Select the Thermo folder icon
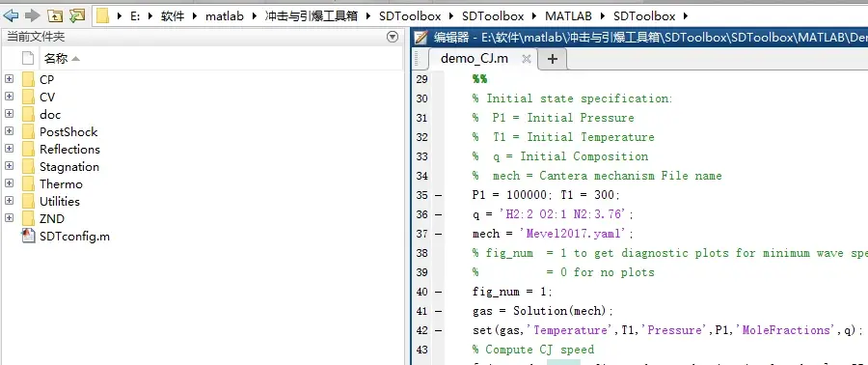868x365 pixels. (x=28, y=183)
